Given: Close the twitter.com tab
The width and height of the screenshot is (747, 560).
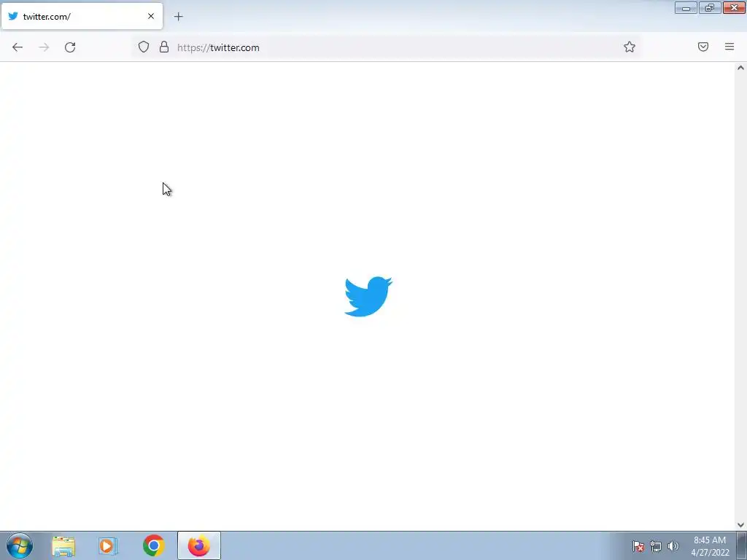Looking at the screenshot, I should (x=151, y=16).
